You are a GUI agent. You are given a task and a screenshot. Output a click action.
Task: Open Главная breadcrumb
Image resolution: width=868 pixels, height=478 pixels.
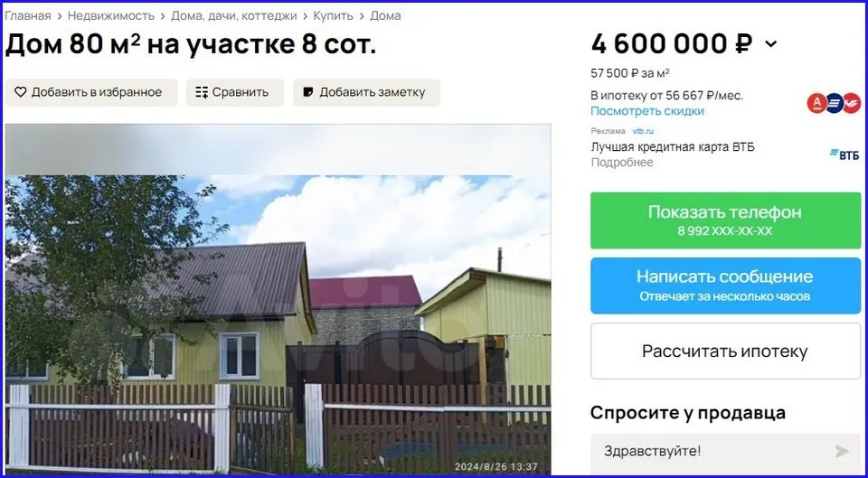[x=28, y=16]
